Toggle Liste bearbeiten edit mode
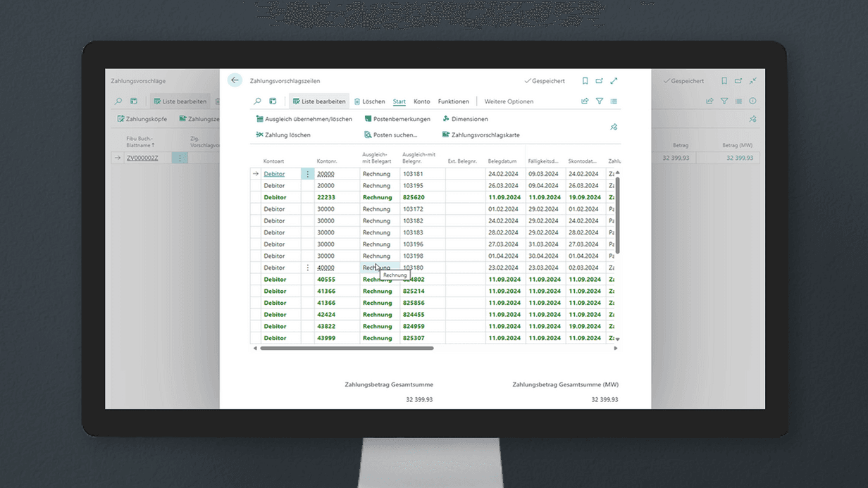The height and width of the screenshot is (488, 868). click(x=318, y=101)
